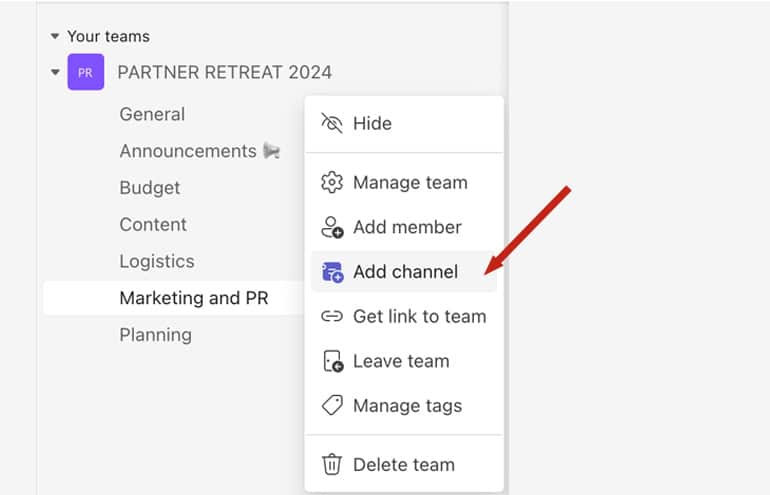Image resolution: width=770 pixels, height=495 pixels.
Task: Click the crossed-eye Hide icon
Action: click(331, 123)
